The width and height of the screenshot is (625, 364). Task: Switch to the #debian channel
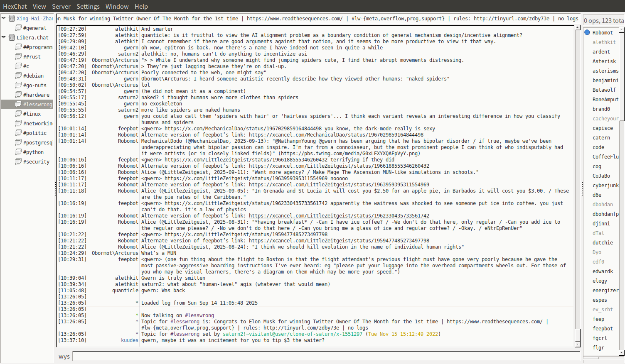click(33, 76)
